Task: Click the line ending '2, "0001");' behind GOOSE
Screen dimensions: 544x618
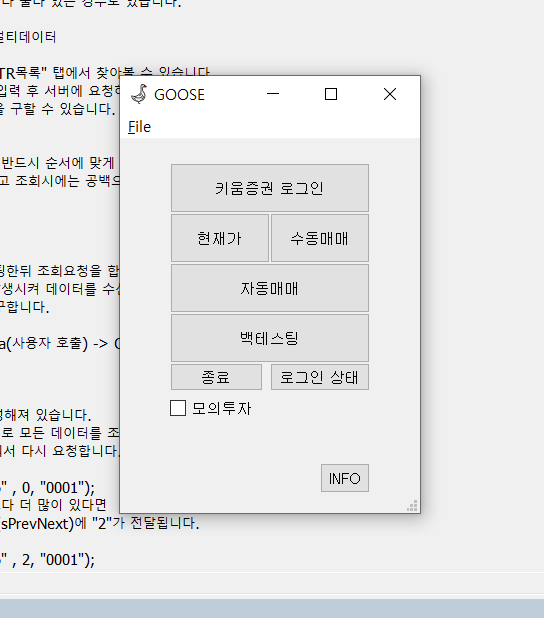Action: point(47,560)
